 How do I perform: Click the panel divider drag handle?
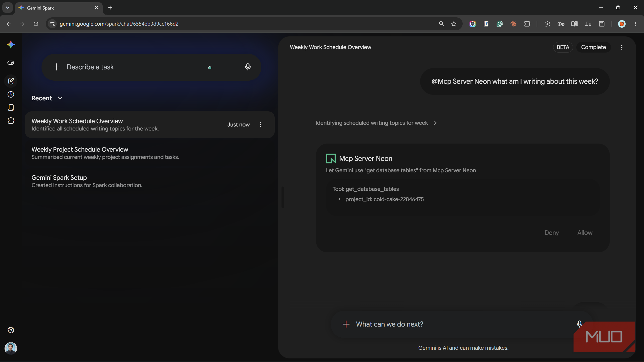[283, 197]
